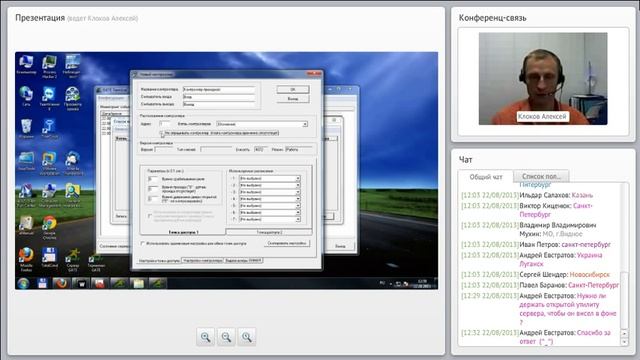Click the relay trigger time input field
Image resolution: width=640 pixels, height=360 pixels.
153,179
